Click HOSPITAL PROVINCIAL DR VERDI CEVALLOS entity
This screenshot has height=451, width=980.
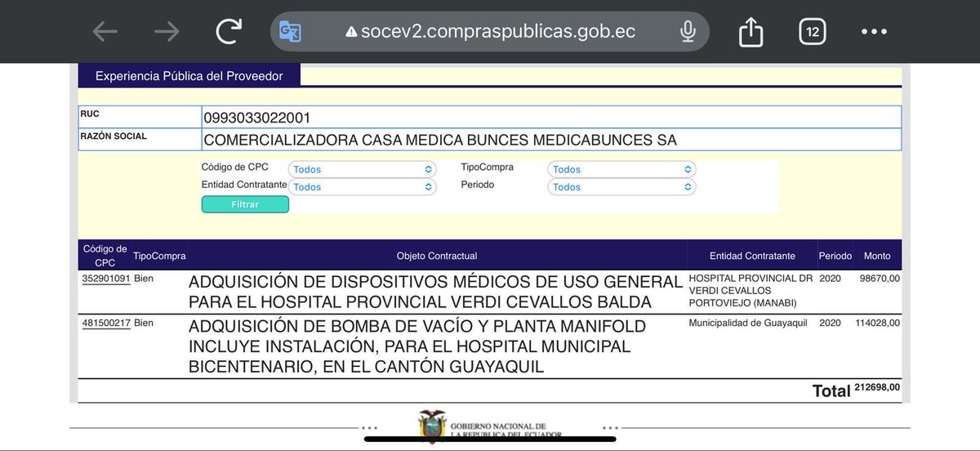click(x=751, y=289)
